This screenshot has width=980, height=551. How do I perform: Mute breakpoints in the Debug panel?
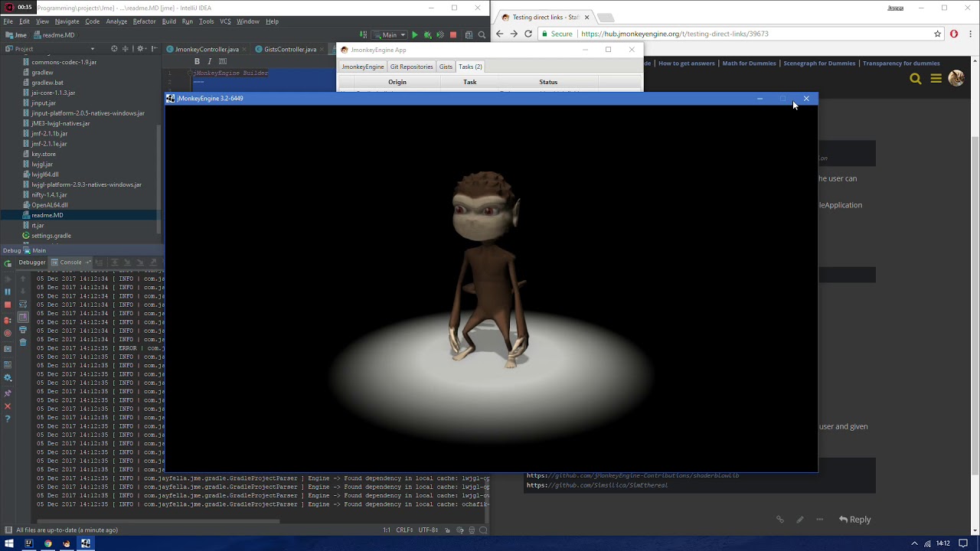click(8, 333)
